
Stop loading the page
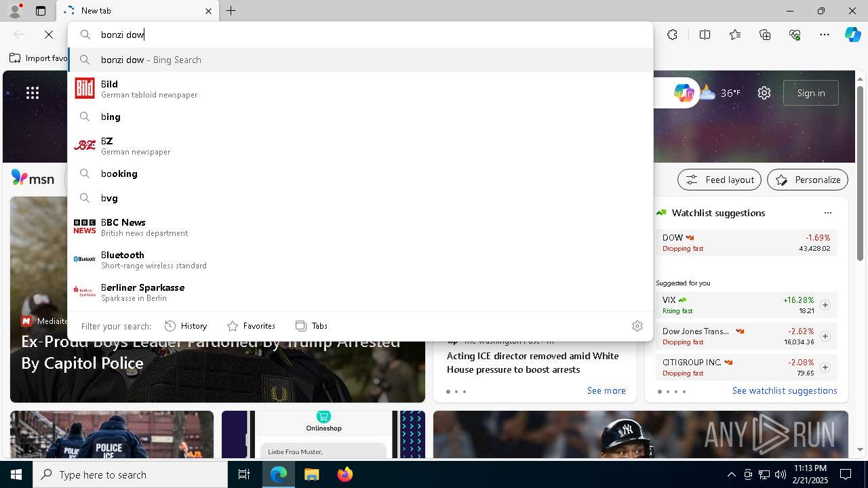tap(49, 35)
